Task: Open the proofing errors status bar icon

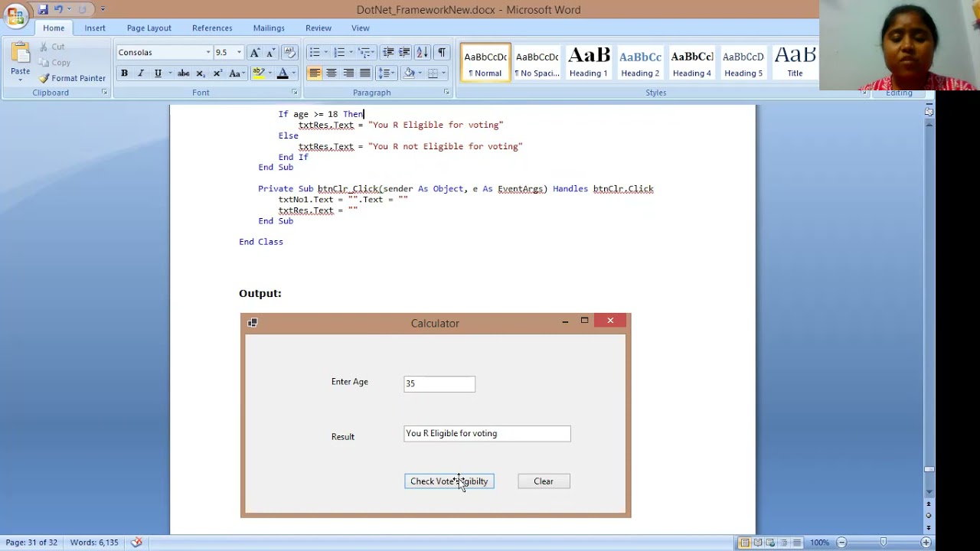Action: point(136,542)
